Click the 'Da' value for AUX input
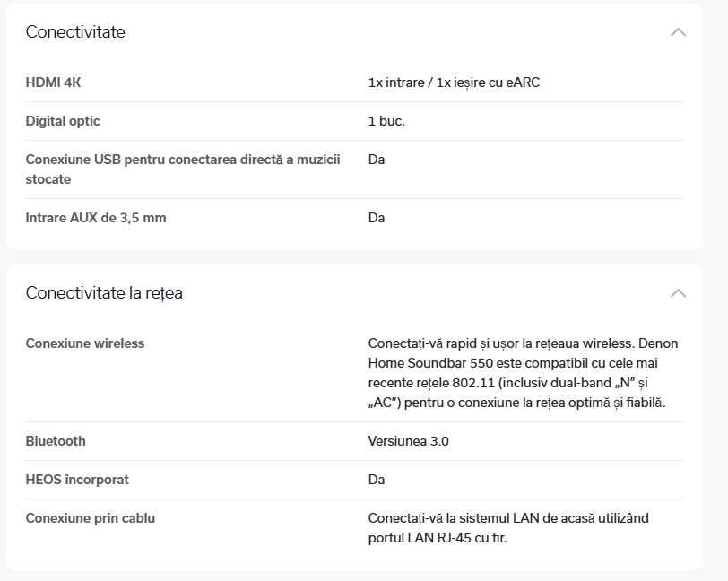The height and width of the screenshot is (581, 728). point(377,218)
